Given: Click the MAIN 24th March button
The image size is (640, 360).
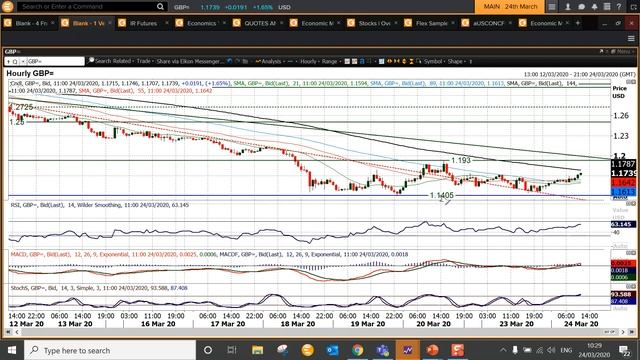Looking at the screenshot, I should [510, 7].
